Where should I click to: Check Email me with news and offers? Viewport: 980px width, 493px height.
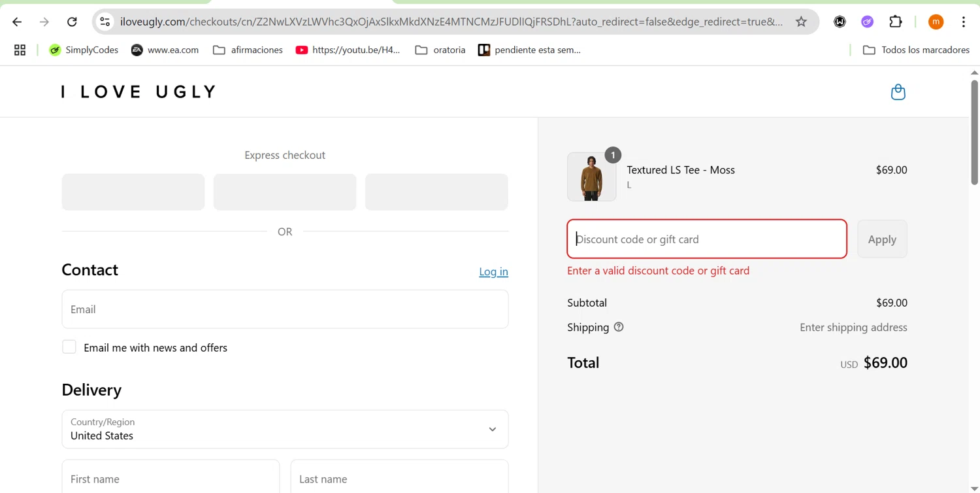[69, 347]
